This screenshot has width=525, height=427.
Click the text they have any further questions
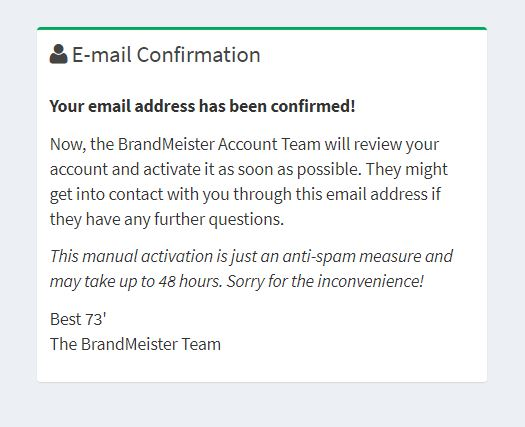[x=167, y=219]
